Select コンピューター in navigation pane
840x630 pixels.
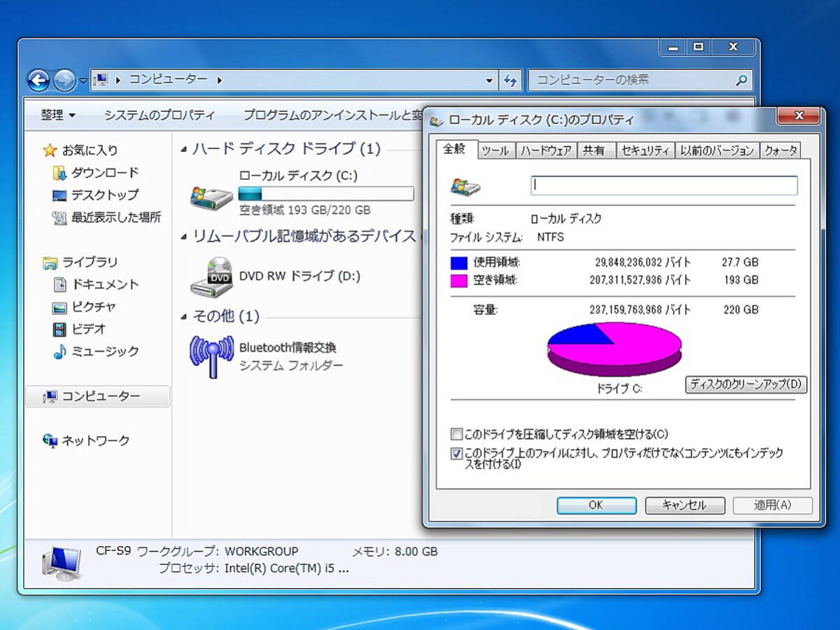[97, 396]
